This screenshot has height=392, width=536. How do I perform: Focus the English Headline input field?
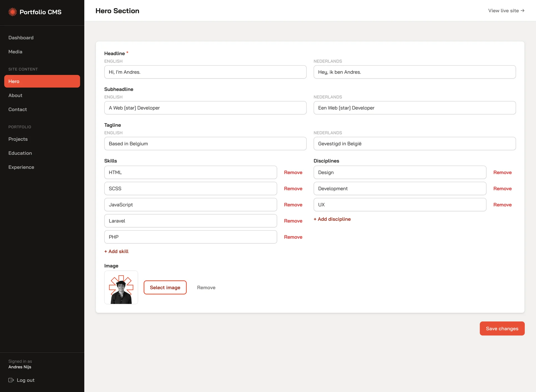tap(205, 72)
